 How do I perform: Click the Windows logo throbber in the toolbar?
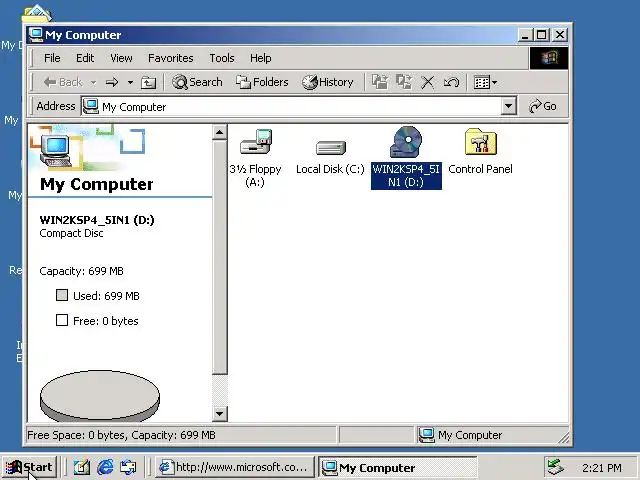point(549,58)
